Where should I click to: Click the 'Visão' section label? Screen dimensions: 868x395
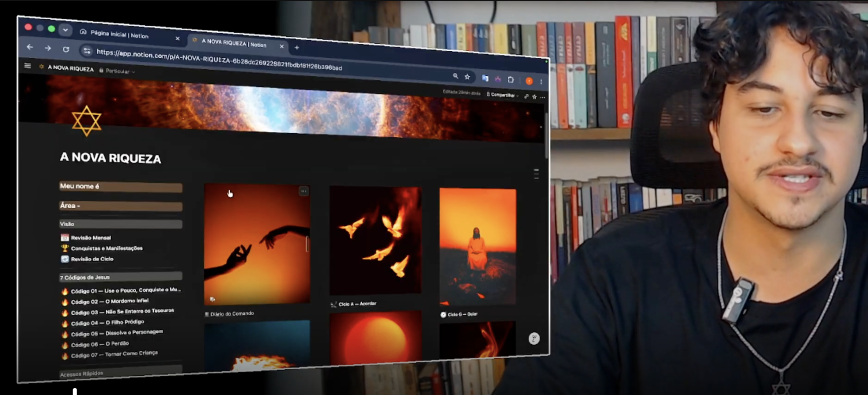[121, 224]
